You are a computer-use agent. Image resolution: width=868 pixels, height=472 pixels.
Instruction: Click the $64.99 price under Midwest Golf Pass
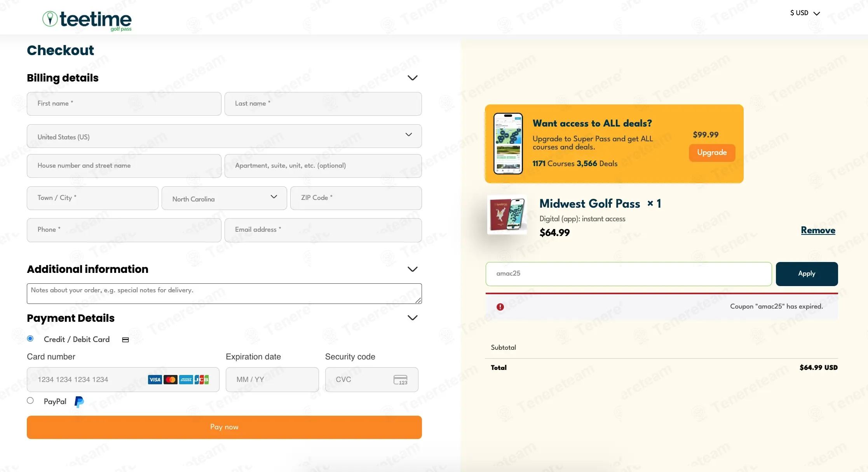(x=554, y=233)
